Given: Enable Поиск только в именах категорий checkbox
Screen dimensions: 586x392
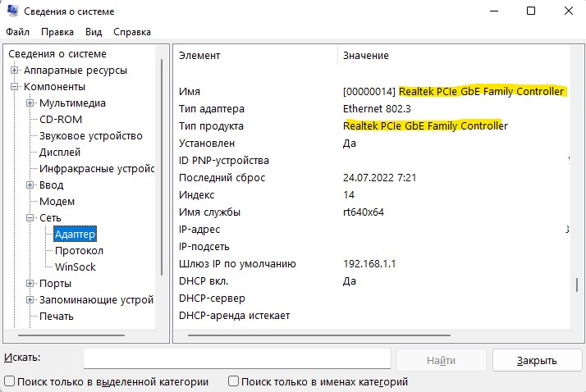Looking at the screenshot, I should point(233,381).
